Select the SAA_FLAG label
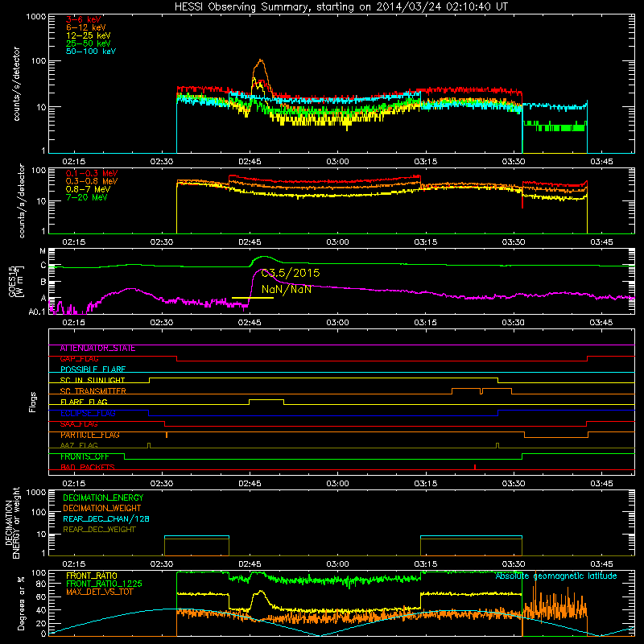This screenshot has width=644, height=644. point(79,424)
